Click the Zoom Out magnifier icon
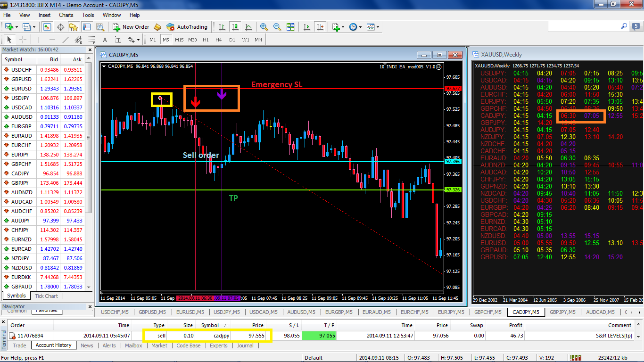 (x=277, y=27)
